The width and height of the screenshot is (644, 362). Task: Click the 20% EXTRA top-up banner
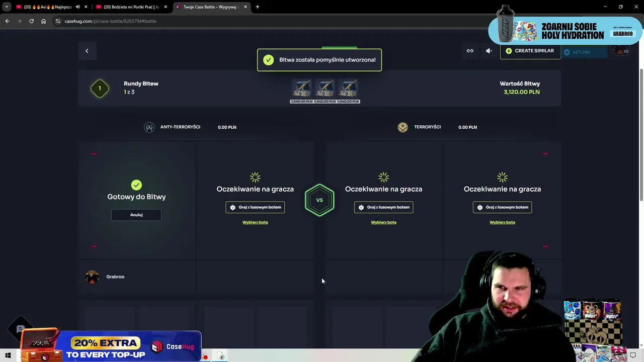(x=111, y=346)
